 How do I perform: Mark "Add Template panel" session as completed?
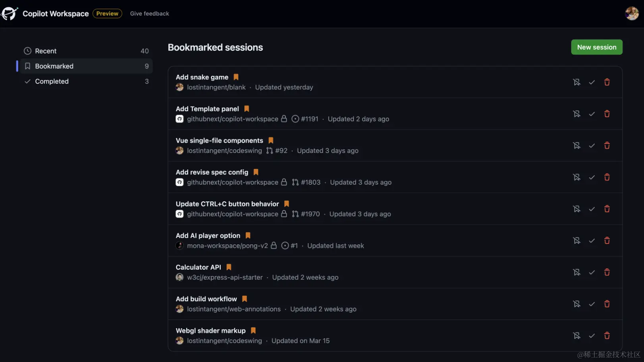[x=592, y=114]
